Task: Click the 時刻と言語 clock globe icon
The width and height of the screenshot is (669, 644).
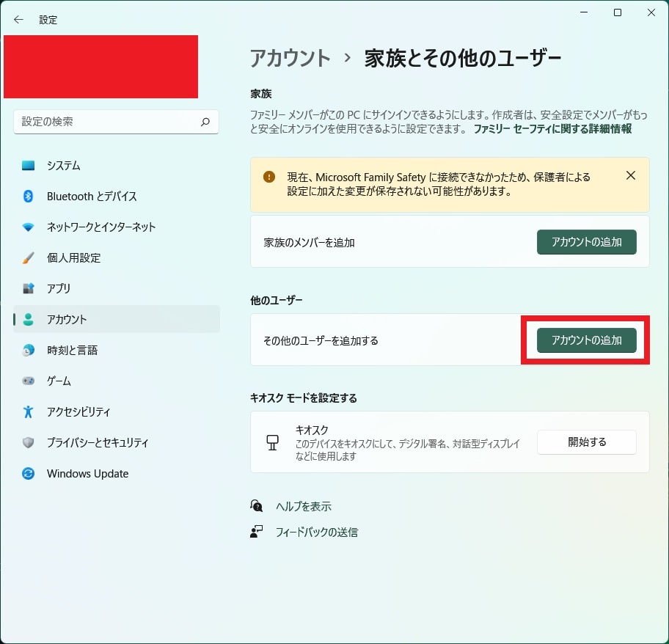Action: coord(28,350)
